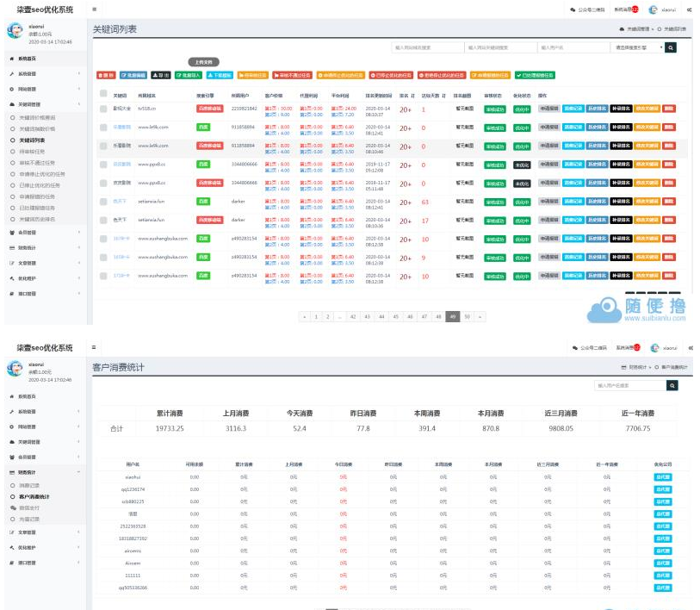Open the 请选择搜索引擎 search engine dropdown
Viewport: 700px width, 610px height.
tap(636, 47)
